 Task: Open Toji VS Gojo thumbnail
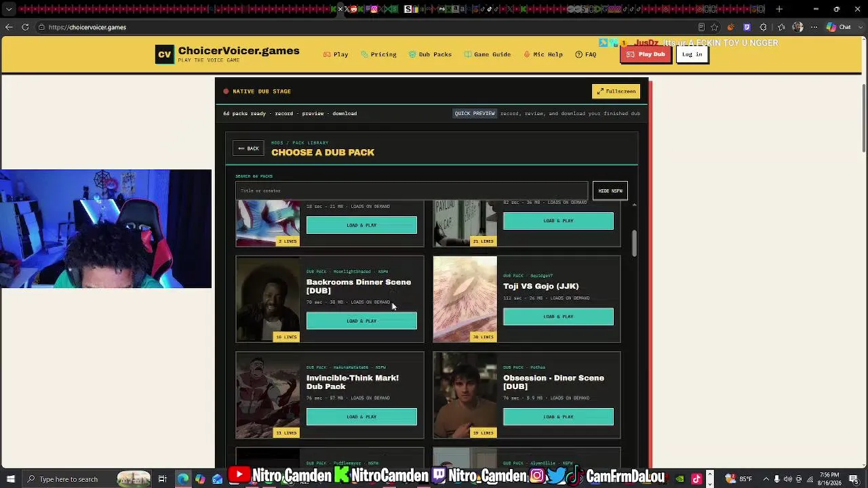[x=465, y=299]
